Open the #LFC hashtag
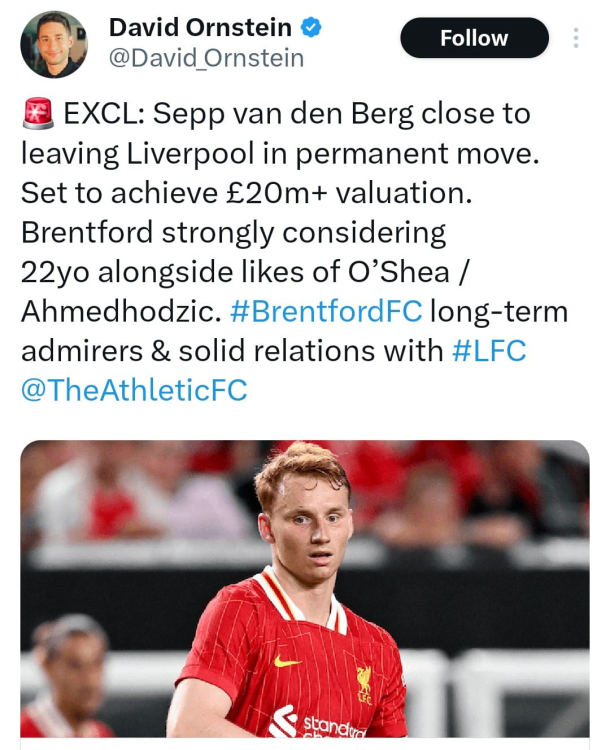Screen dimensions: 610x750 pyautogui.click(x=489, y=350)
